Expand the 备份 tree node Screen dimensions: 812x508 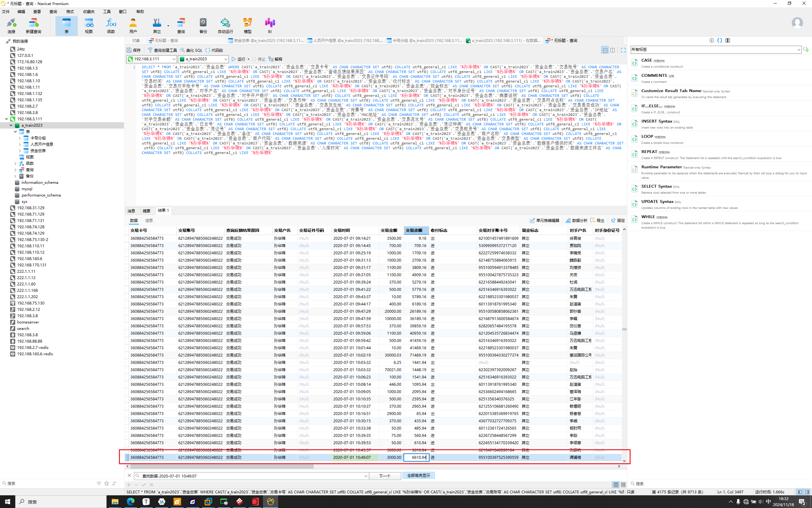(x=16, y=176)
